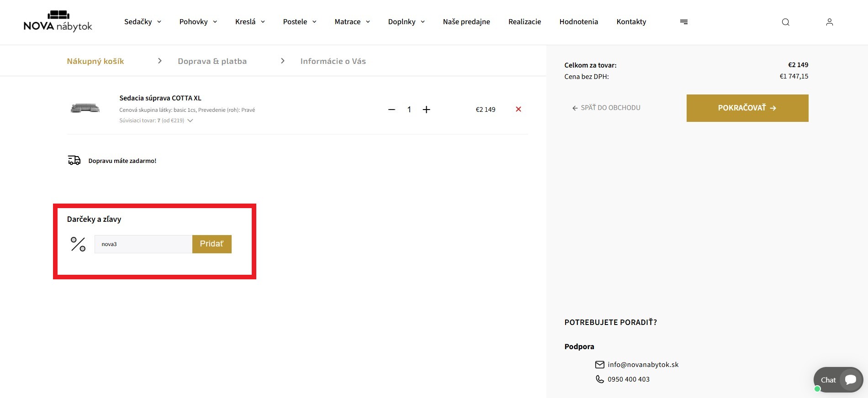Go to Doprava & platba step
The width and height of the screenshot is (868, 398).
point(212,61)
